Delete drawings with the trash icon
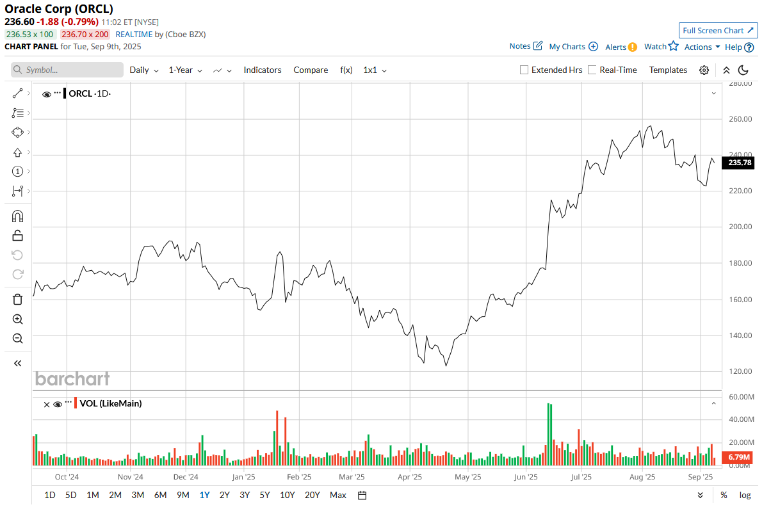 17,299
